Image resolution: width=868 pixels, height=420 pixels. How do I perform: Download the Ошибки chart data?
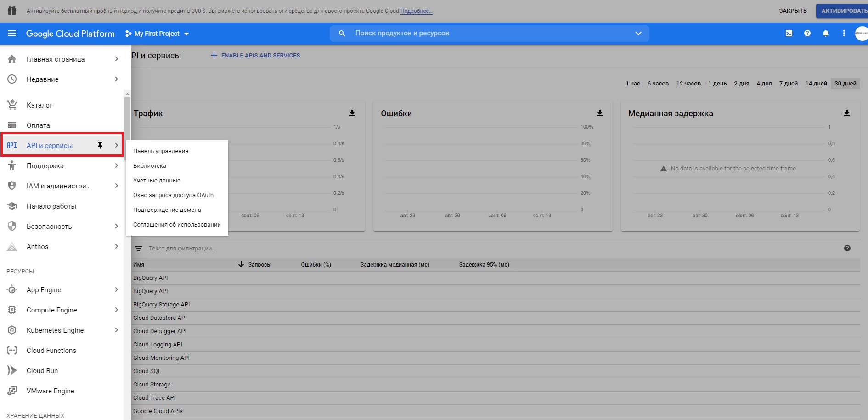pos(600,113)
